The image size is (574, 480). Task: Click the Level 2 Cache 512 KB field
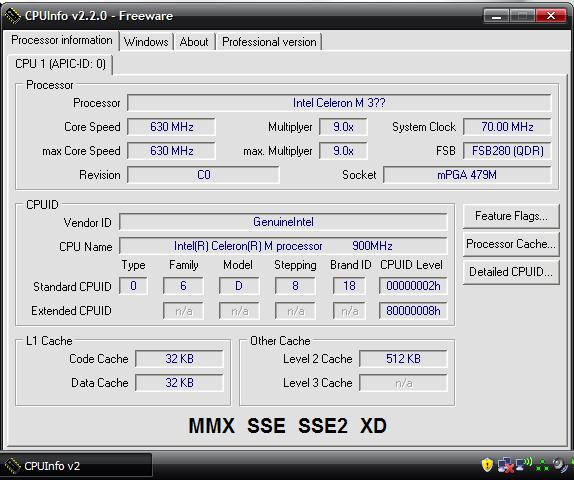[x=403, y=359]
